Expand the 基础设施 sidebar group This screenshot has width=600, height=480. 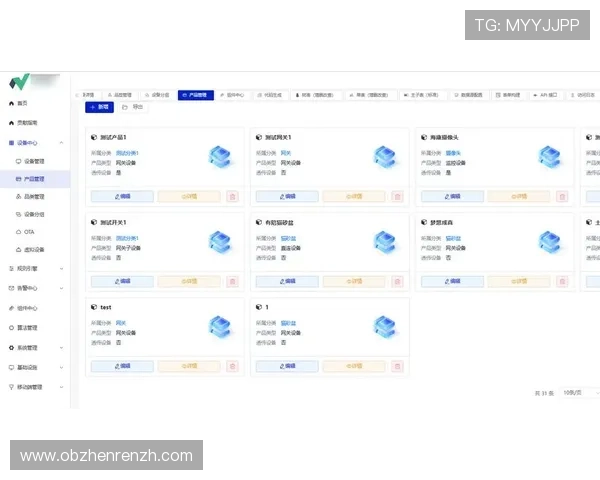coord(61,367)
